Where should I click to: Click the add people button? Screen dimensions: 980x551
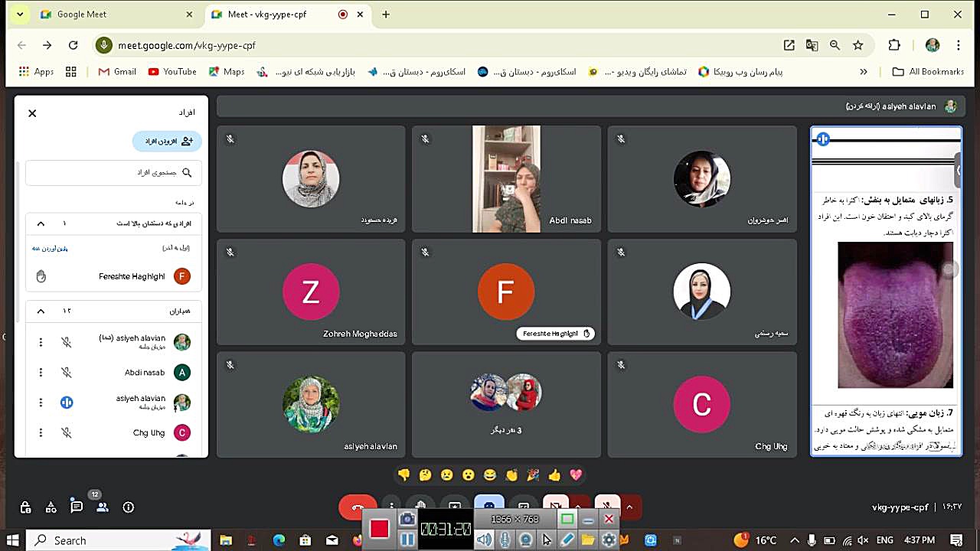(x=167, y=141)
